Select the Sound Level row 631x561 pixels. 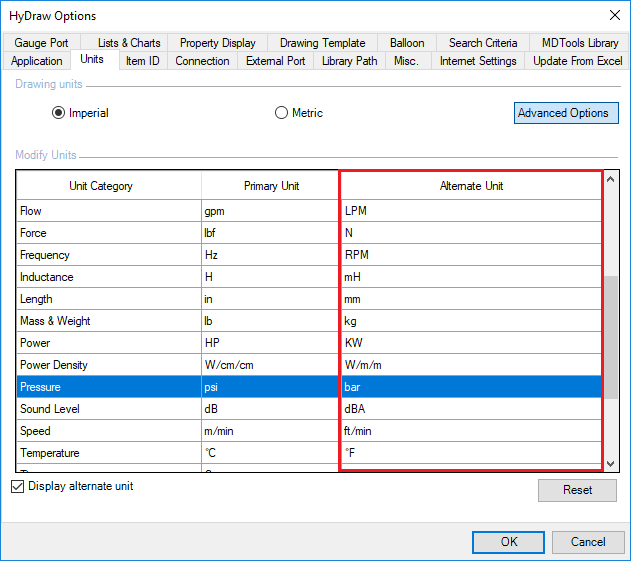point(109,409)
